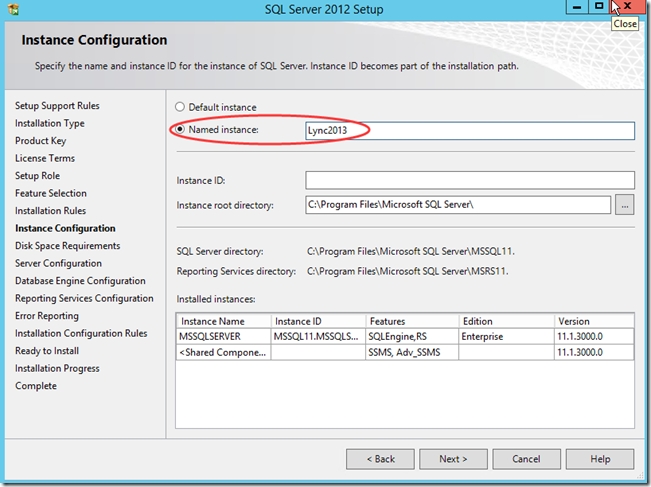Click the SQL Server Setup title bar icon
The height and width of the screenshot is (487, 651).
click(13, 9)
